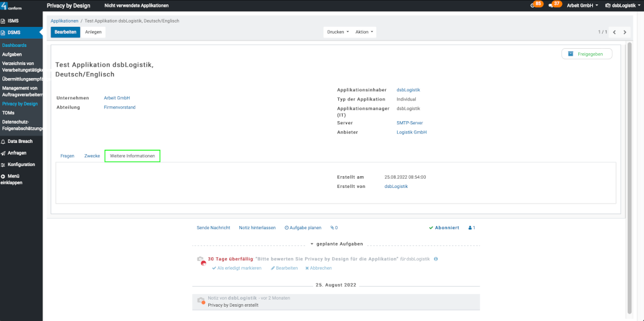This screenshot has height=321, width=644.
Task: Go to next record with right arrow
Action: pyautogui.click(x=625, y=32)
